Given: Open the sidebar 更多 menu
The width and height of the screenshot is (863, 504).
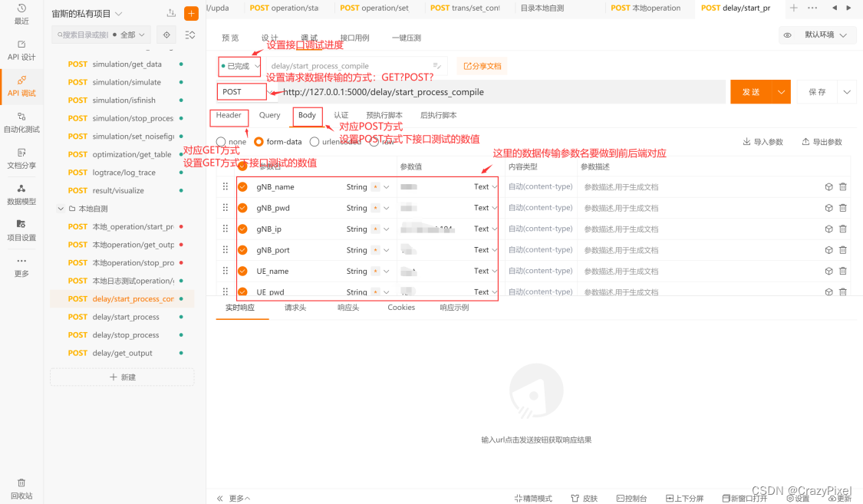Looking at the screenshot, I should pos(21,267).
